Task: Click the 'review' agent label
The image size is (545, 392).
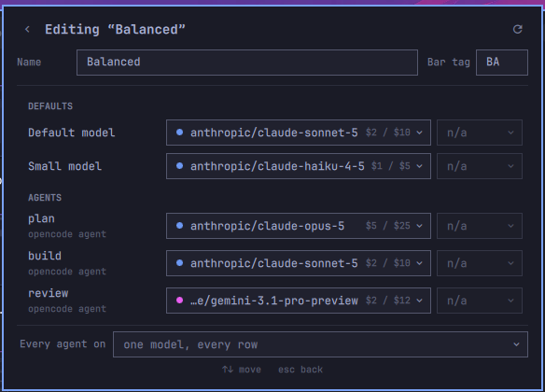Action: (49, 293)
